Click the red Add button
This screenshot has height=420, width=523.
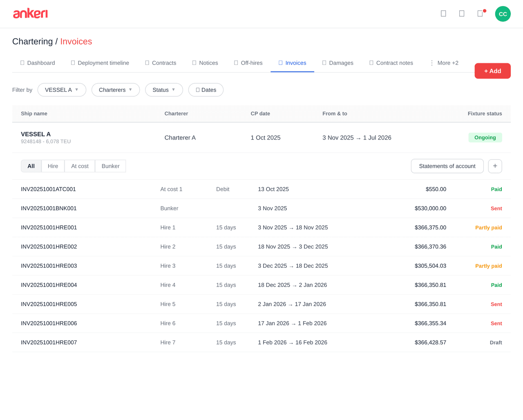[x=492, y=71]
